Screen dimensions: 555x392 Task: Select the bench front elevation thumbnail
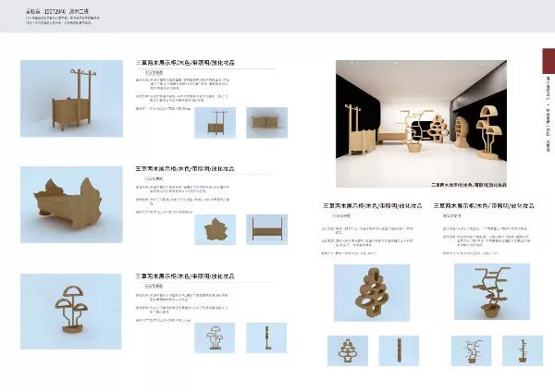[x=267, y=229]
